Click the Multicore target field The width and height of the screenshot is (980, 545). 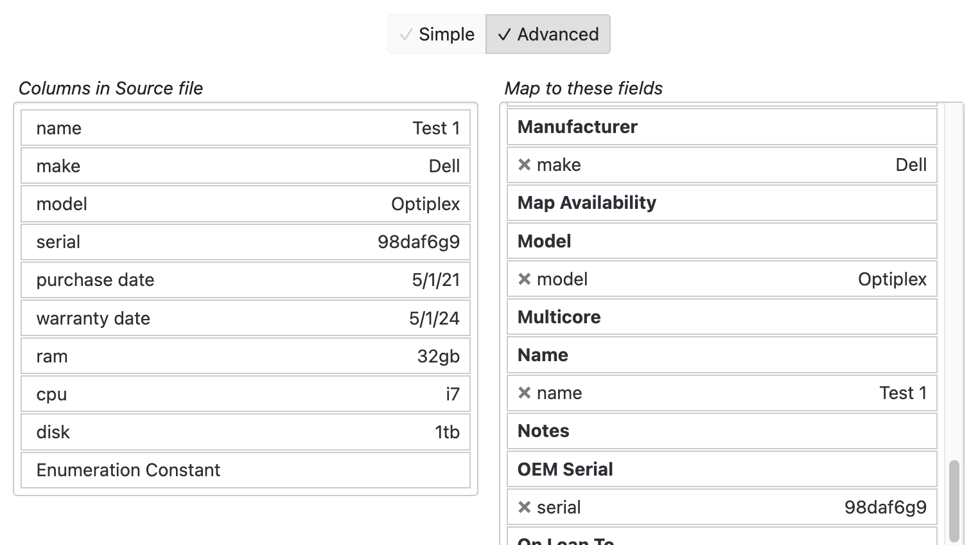point(721,317)
